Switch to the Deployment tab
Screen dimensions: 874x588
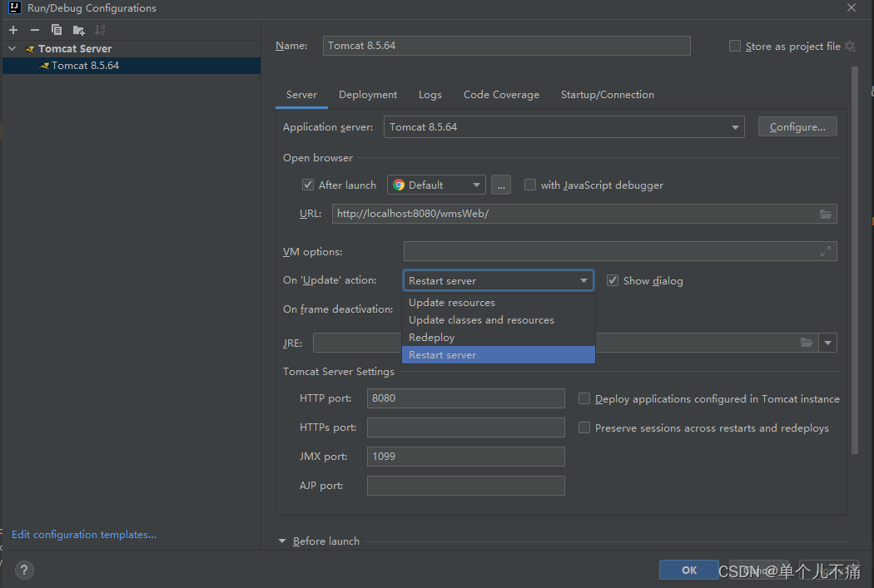pos(368,95)
